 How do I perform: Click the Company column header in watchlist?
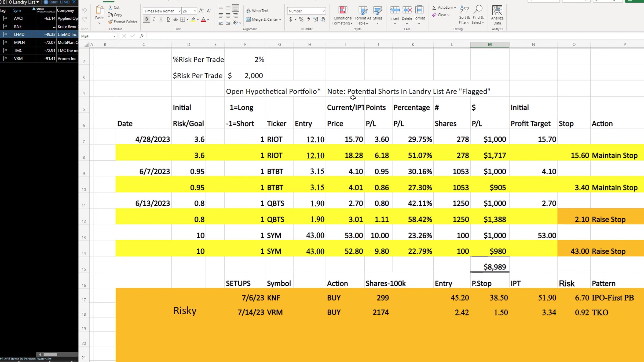[x=67, y=10]
